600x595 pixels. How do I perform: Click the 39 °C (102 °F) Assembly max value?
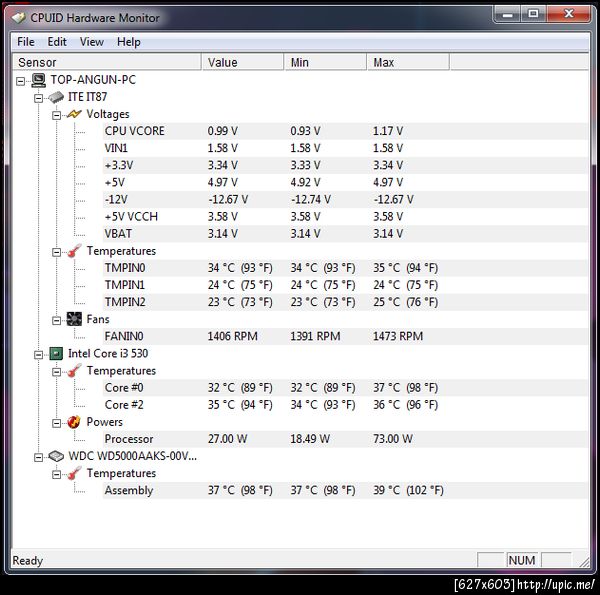[408, 490]
